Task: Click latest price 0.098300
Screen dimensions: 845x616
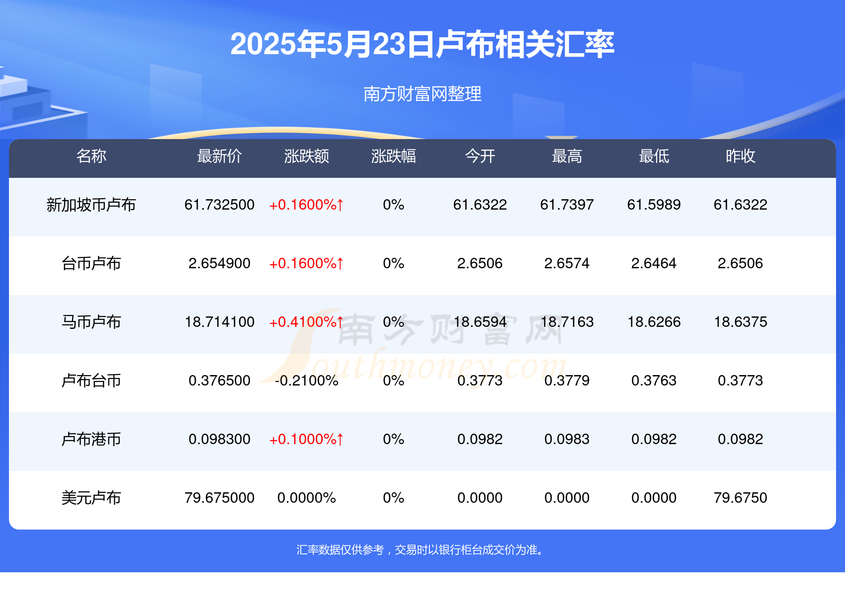Action: tap(219, 439)
